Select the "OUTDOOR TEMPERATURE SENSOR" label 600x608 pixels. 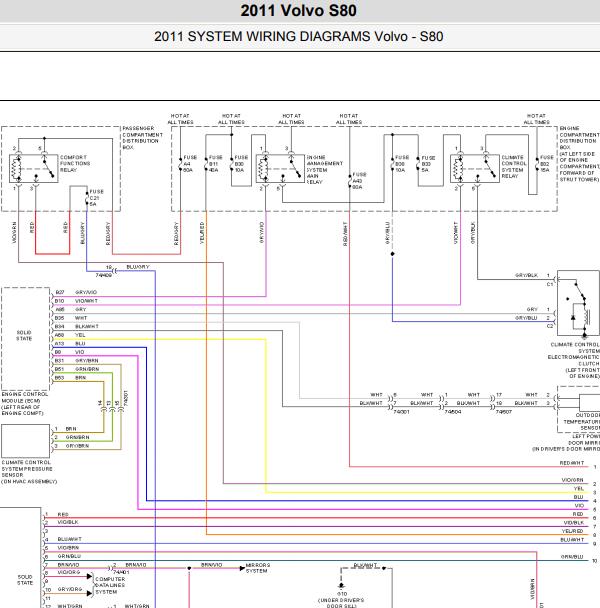coord(581,421)
